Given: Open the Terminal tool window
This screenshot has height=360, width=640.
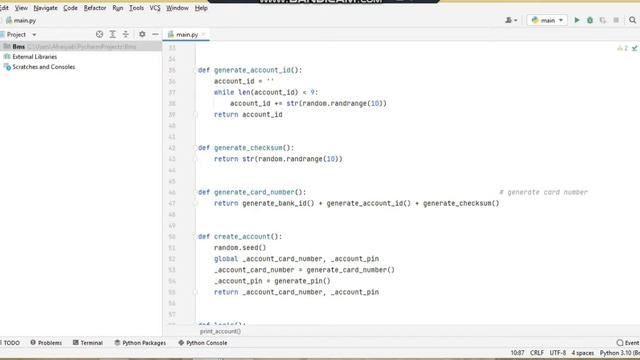Looking at the screenshot, I should coord(88,343).
